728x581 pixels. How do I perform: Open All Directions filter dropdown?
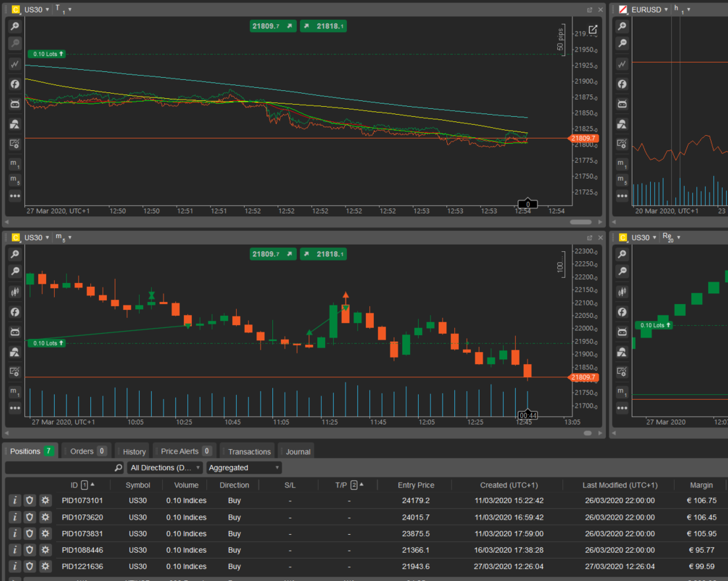[x=165, y=468]
